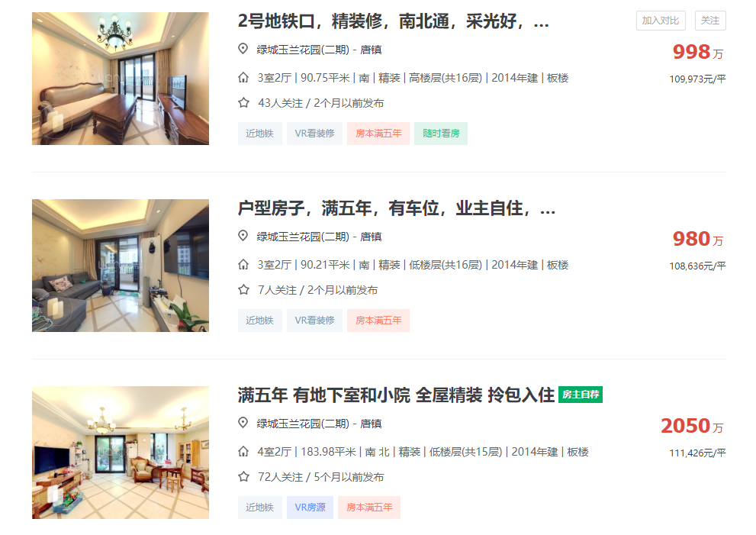Image resolution: width=756 pixels, height=535 pixels.
Task: Click location pin icon of 980万 listing
Action: point(243,236)
